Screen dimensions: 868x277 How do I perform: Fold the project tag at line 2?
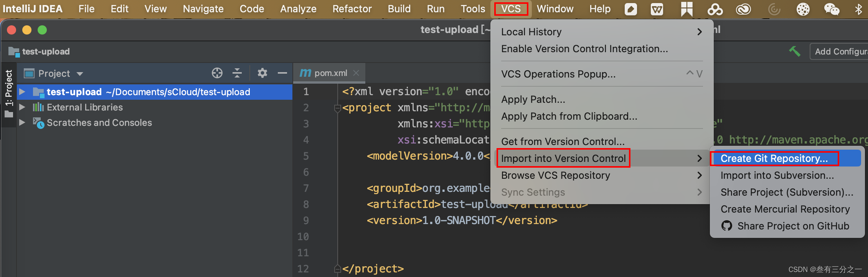click(x=338, y=108)
